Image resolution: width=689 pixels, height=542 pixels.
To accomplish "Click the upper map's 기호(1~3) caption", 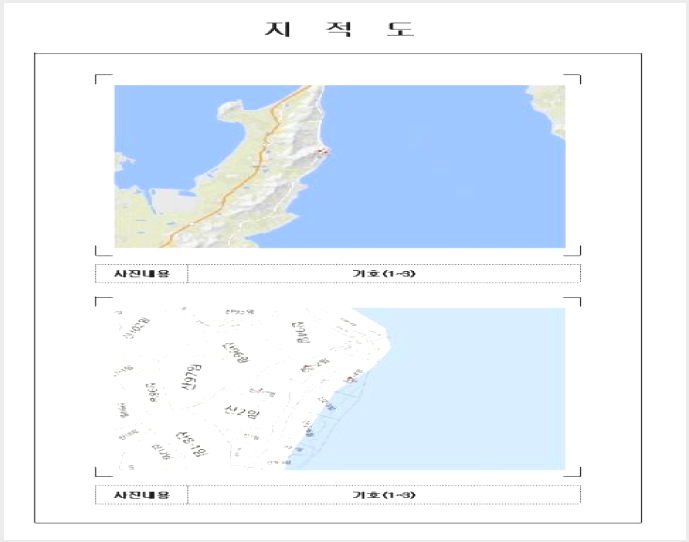I will (x=384, y=273).
